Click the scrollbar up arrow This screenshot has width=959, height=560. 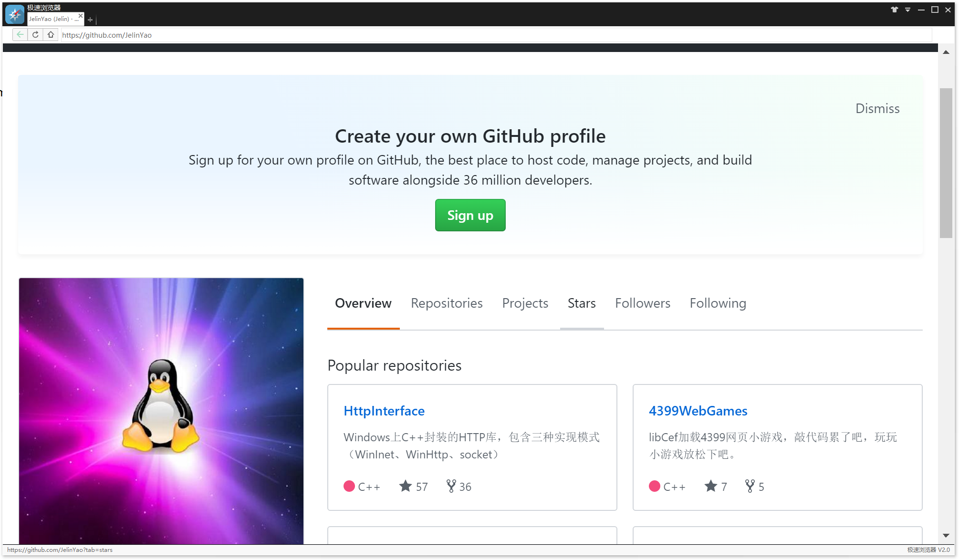tap(946, 52)
